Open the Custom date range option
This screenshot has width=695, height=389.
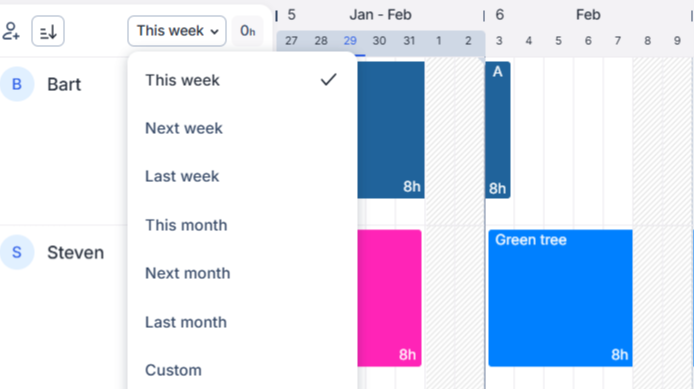coord(242,370)
